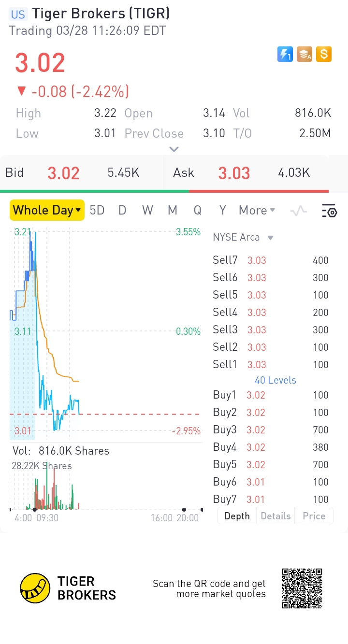Switch to the W weekly chart tab
This screenshot has width=348, height=644.
click(147, 210)
